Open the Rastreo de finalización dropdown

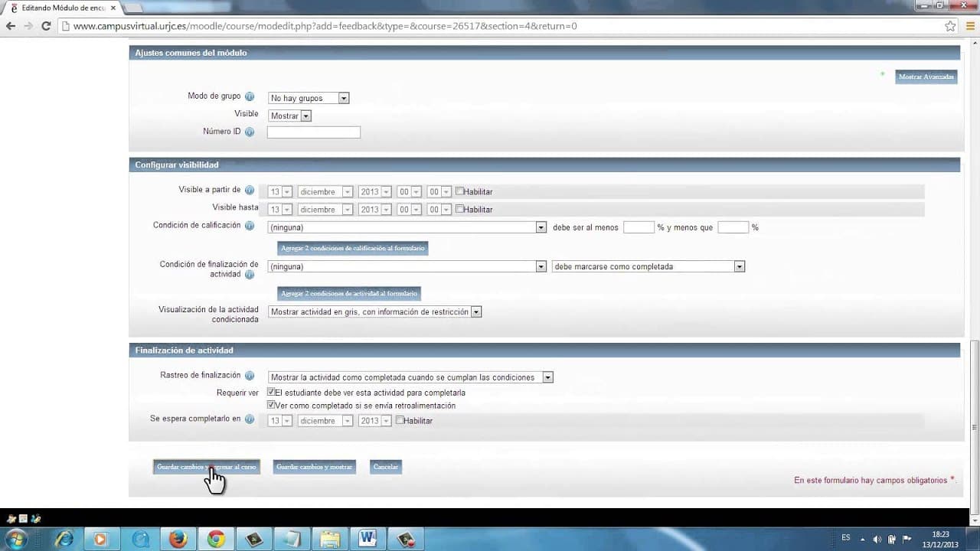[411, 377]
